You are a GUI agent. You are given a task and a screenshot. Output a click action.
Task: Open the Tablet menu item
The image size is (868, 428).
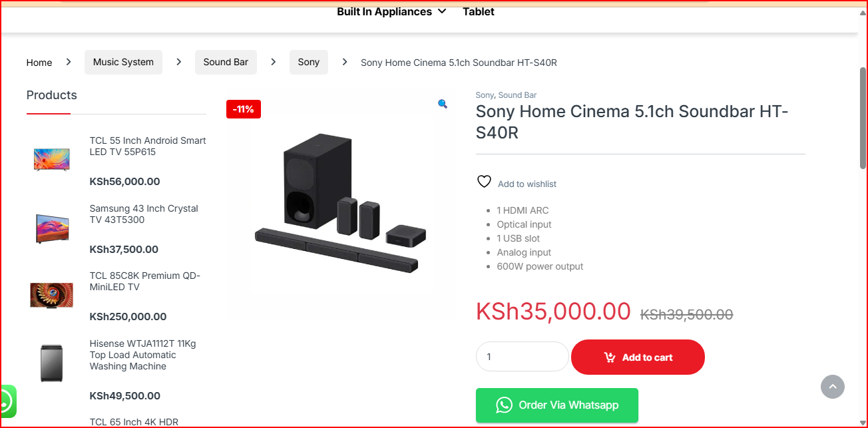[479, 12]
